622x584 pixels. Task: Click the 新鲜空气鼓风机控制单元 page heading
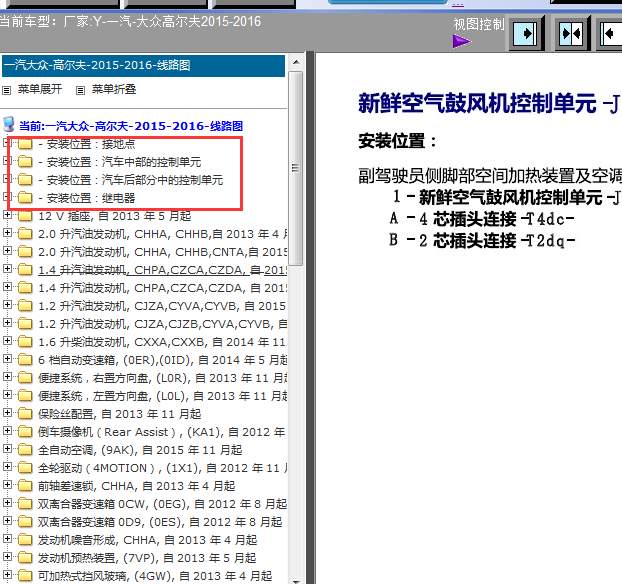point(490,104)
